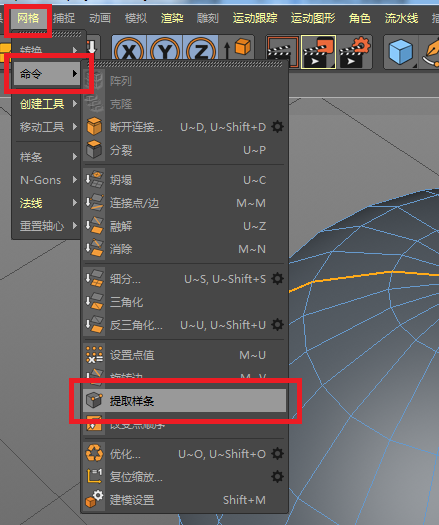Choose the 坍塌 command

(x=185, y=180)
